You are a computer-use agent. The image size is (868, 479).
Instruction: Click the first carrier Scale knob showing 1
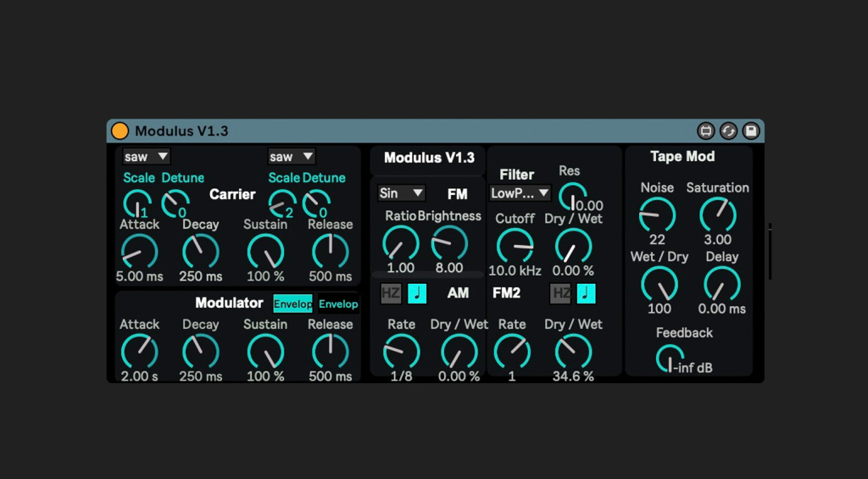[137, 203]
